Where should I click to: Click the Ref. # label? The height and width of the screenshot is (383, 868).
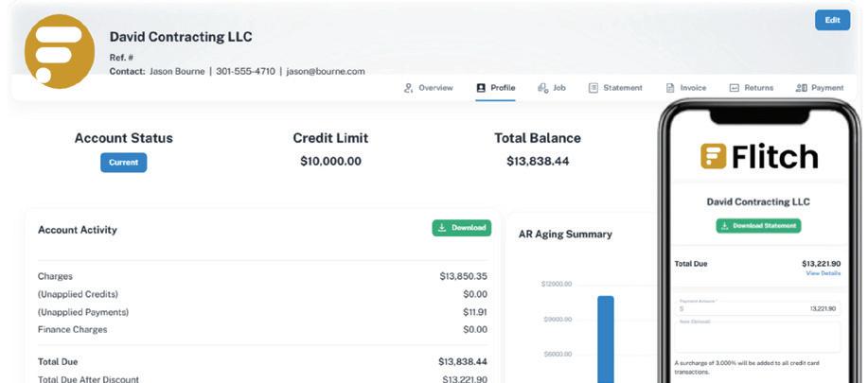[x=121, y=58]
